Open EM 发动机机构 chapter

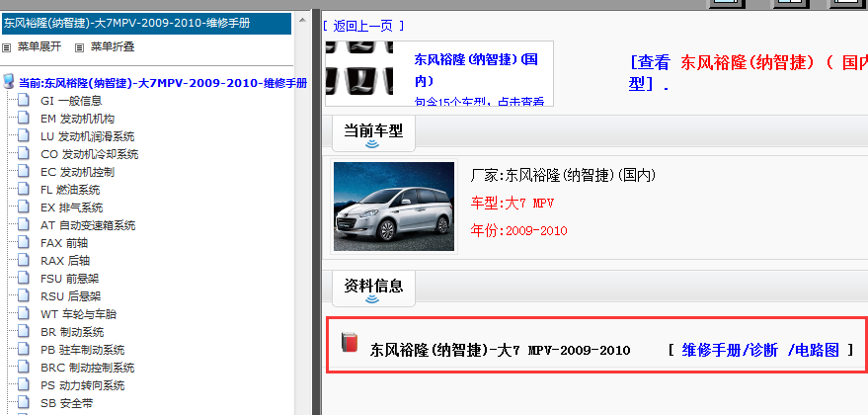[77, 119]
